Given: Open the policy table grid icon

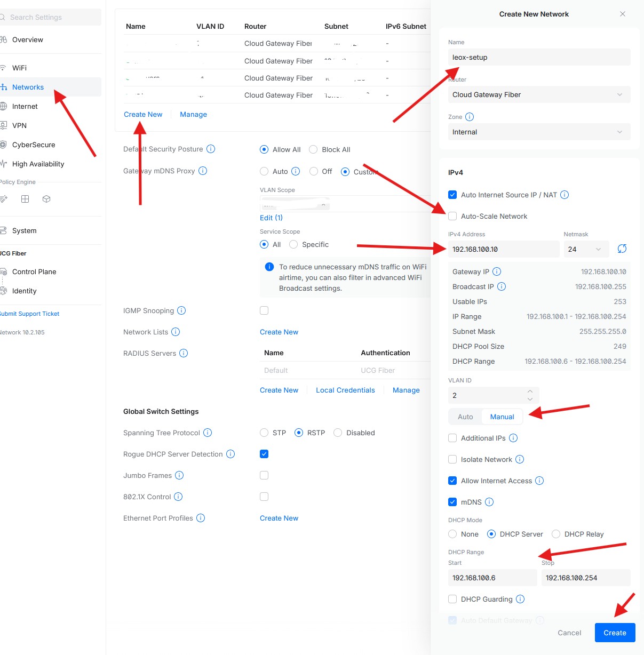Looking at the screenshot, I should (25, 199).
